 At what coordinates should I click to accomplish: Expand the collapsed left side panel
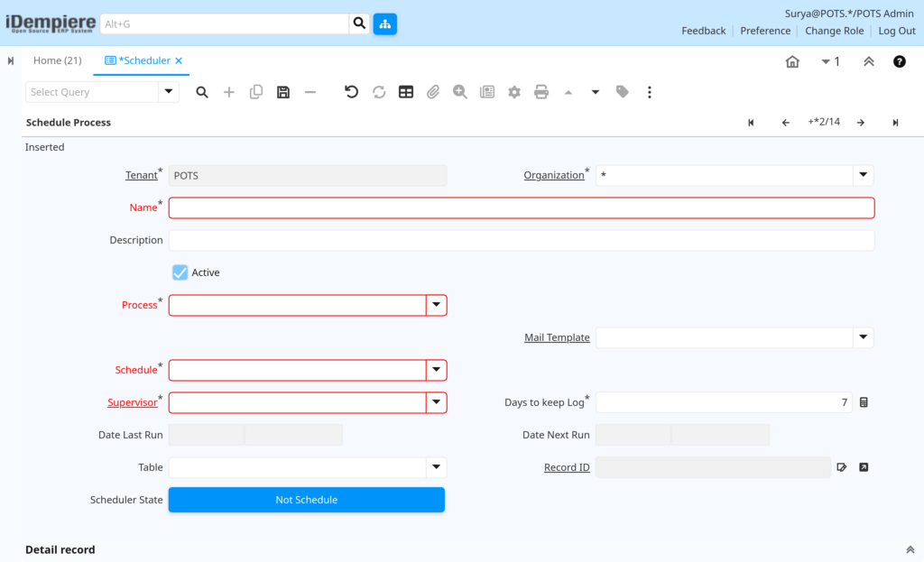[11, 60]
